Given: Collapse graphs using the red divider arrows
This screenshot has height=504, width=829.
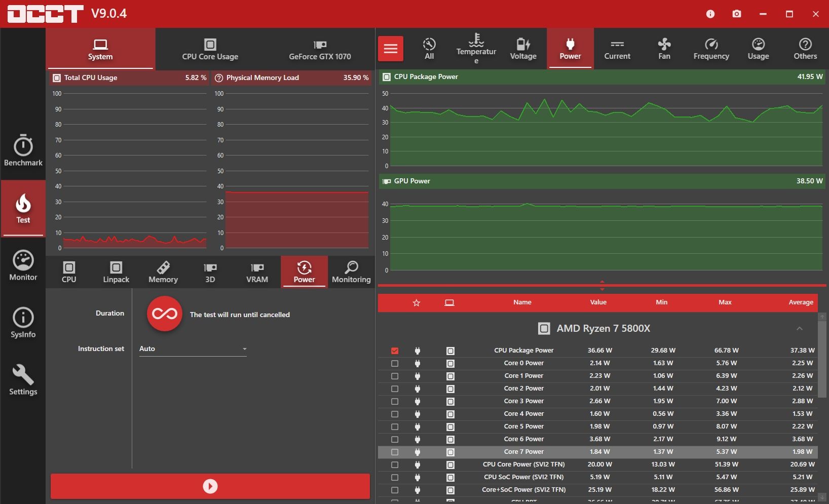Looking at the screenshot, I should click(x=602, y=285).
